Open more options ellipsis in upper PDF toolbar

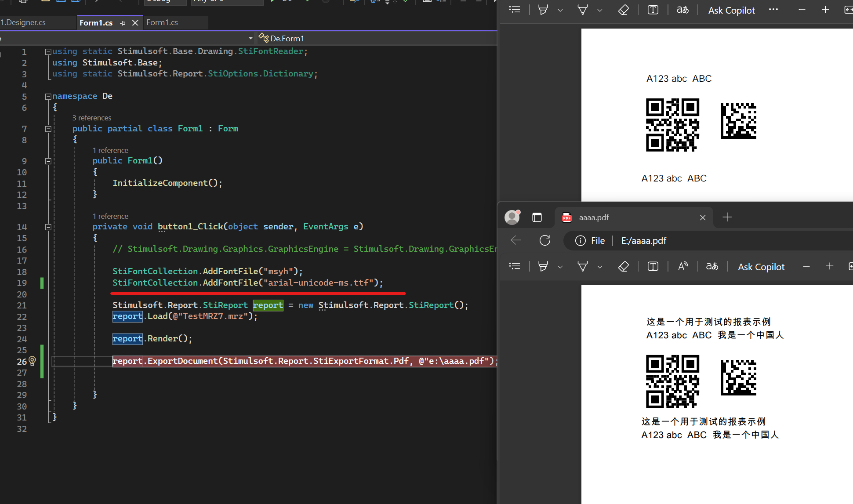coord(773,9)
